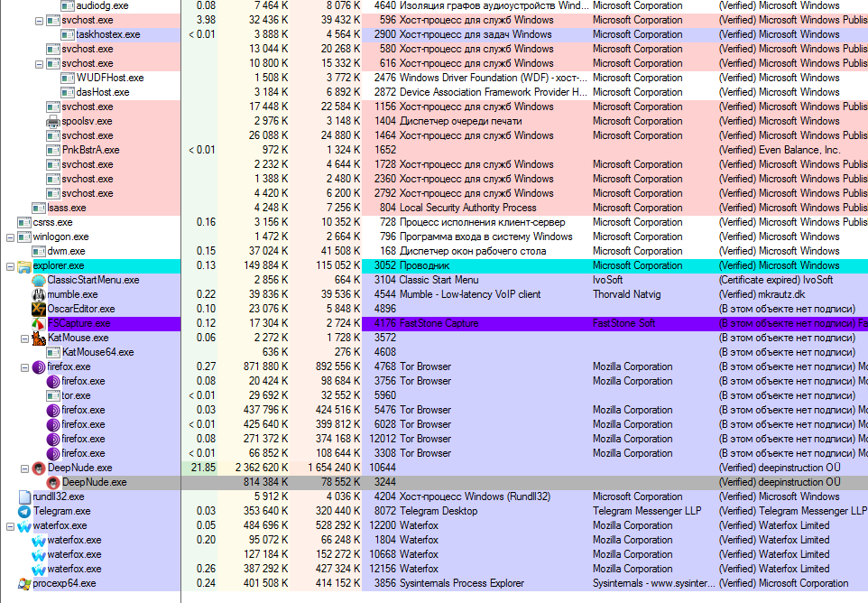Viewport: 868px width, 603px height.
Task: Click the 'Telegram Desktop' description cell
Action: point(439,511)
